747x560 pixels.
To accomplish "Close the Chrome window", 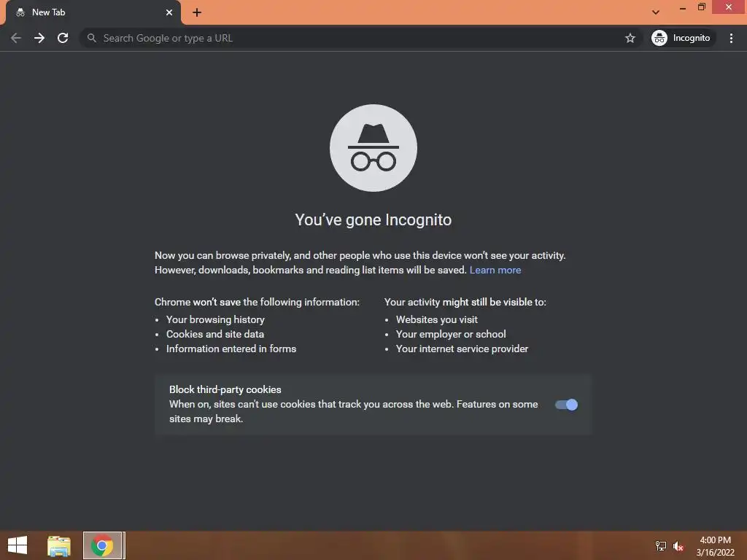I will click(x=729, y=7).
